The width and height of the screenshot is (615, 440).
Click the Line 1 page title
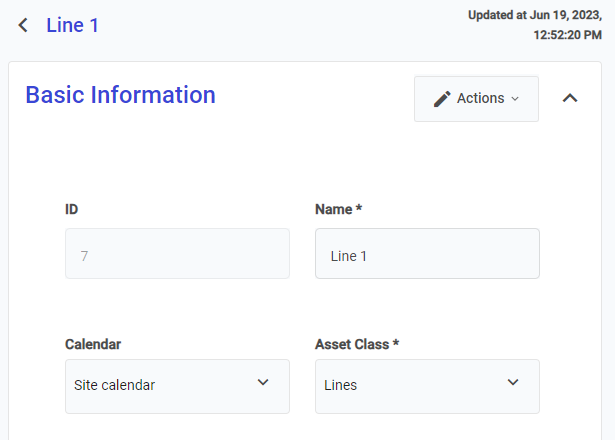tap(72, 25)
